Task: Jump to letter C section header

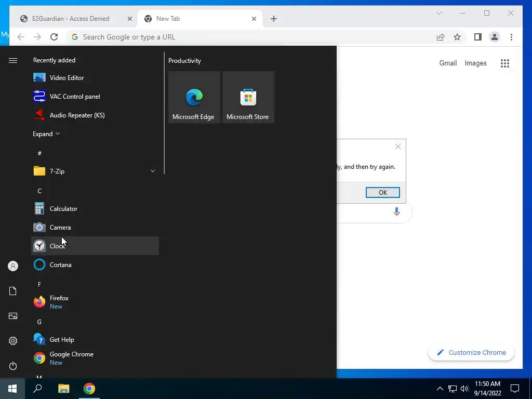Action: (39, 191)
